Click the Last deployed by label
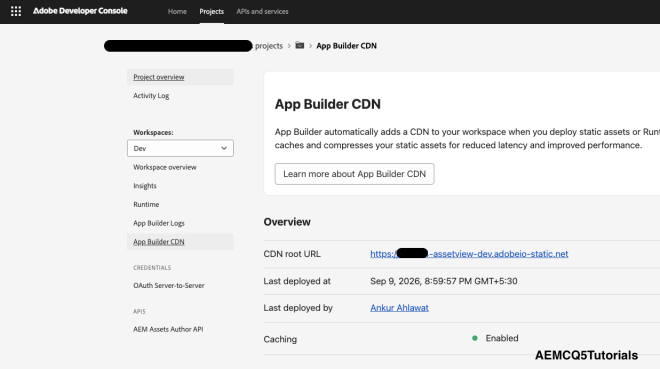The height and width of the screenshot is (369, 660). click(298, 308)
